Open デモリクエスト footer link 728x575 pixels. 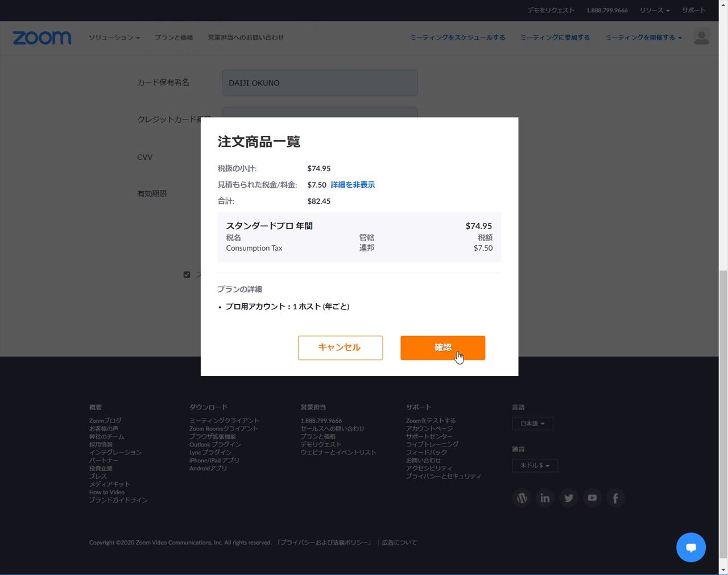(321, 445)
